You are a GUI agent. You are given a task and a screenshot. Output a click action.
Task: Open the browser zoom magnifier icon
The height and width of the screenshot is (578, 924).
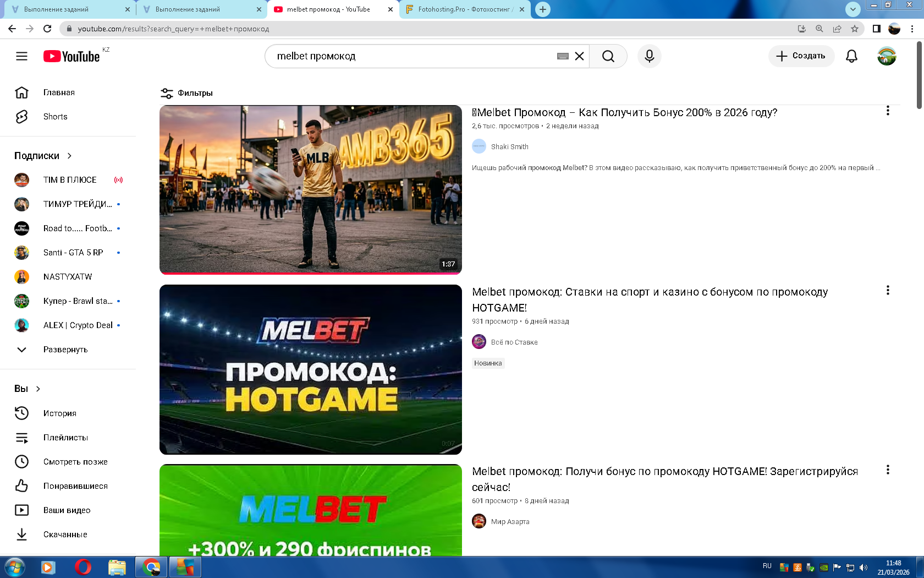[820, 29]
